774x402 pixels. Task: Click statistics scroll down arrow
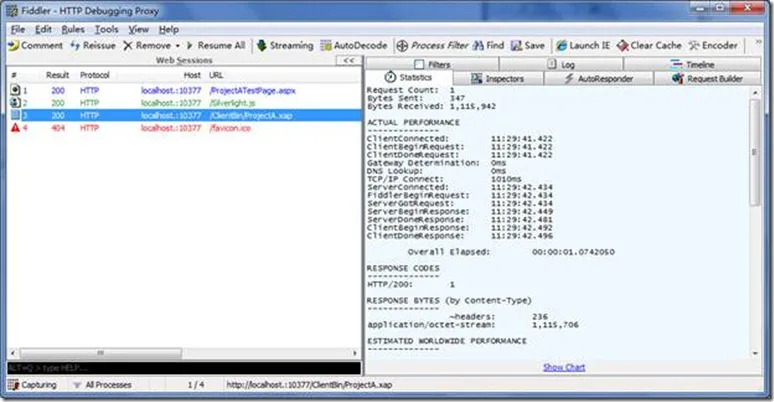click(755, 354)
